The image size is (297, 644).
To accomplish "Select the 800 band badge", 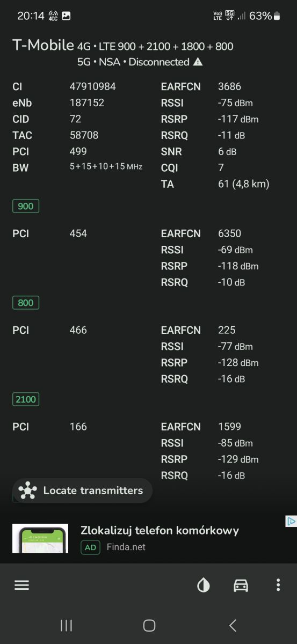I will [26, 303].
